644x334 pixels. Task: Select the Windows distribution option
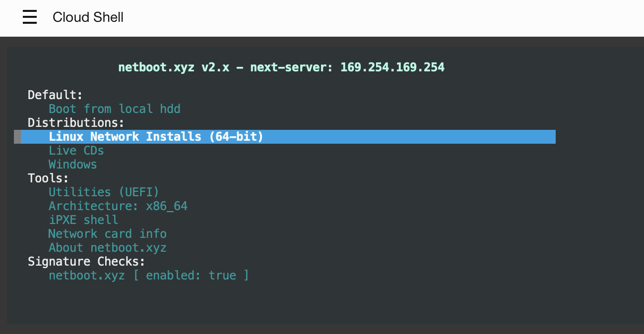72,165
